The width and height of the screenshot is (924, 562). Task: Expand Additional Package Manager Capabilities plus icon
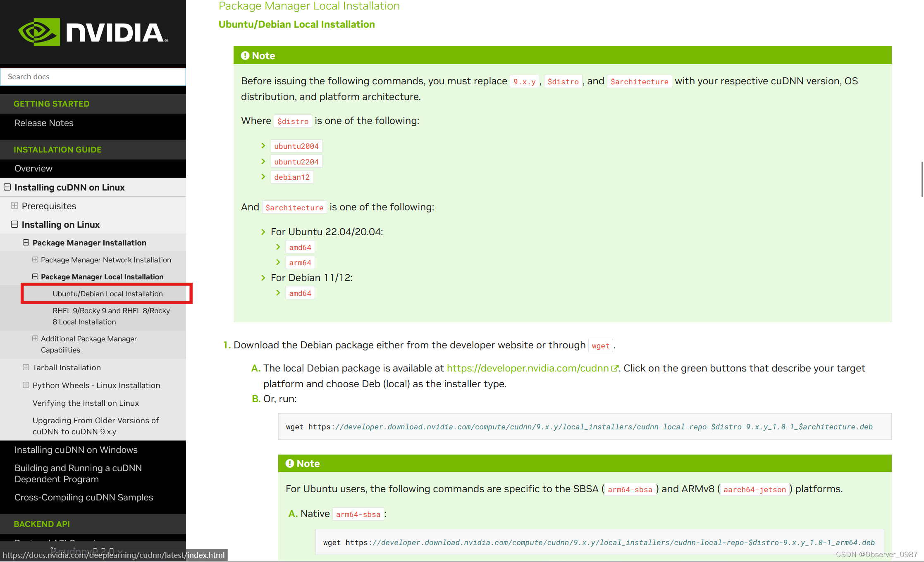tap(35, 338)
